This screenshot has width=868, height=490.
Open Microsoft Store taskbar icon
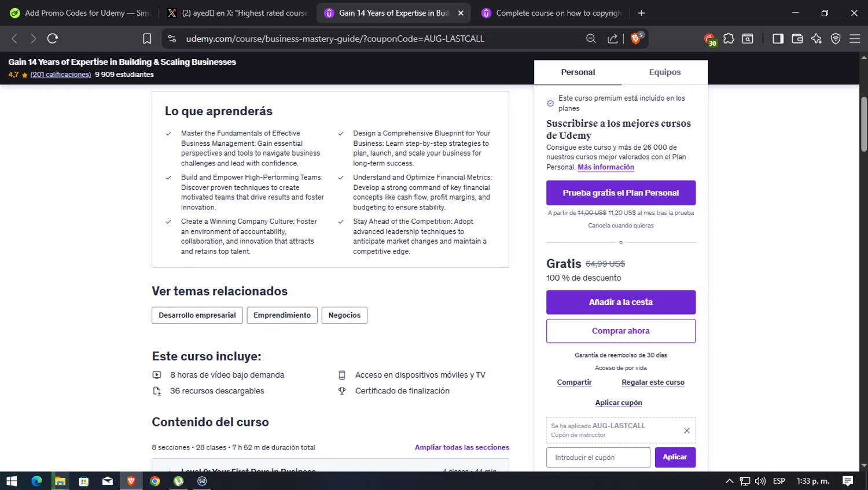[84, 481]
